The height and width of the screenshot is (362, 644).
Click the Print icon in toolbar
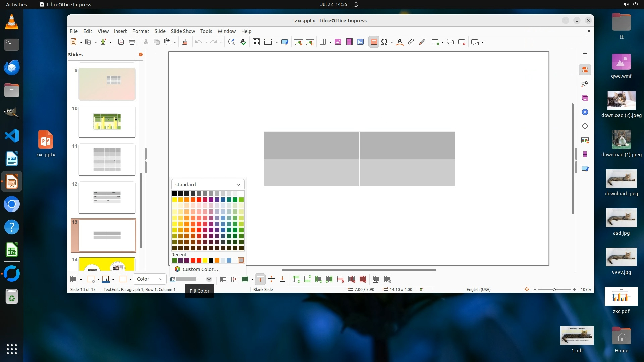click(132, 42)
